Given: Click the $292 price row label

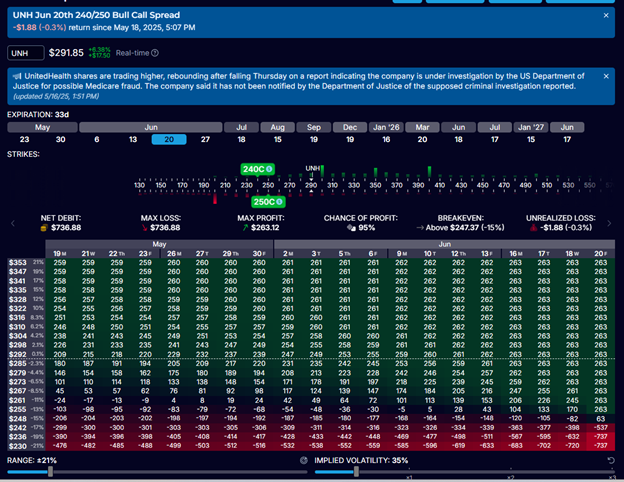Looking at the screenshot, I should tap(18, 354).
